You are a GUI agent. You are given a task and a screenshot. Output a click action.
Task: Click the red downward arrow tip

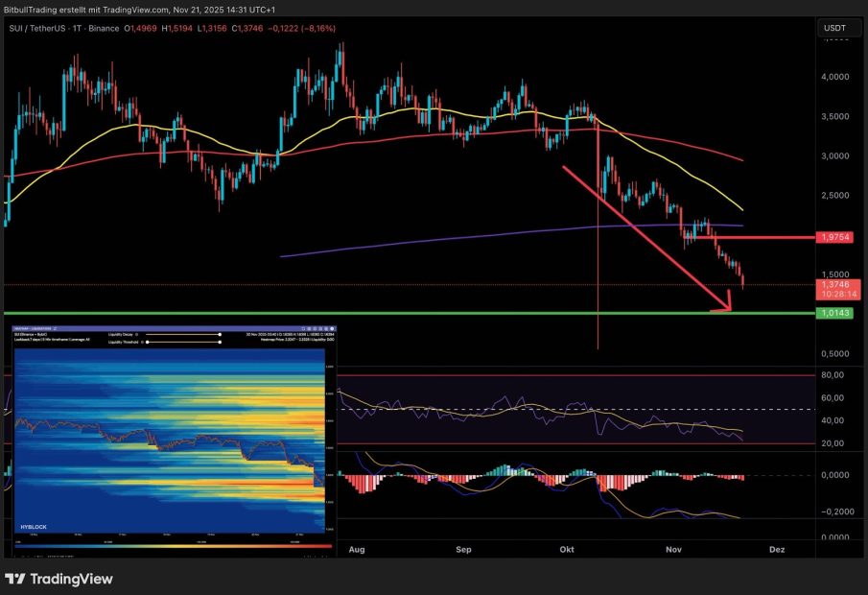pyautogui.click(x=729, y=307)
